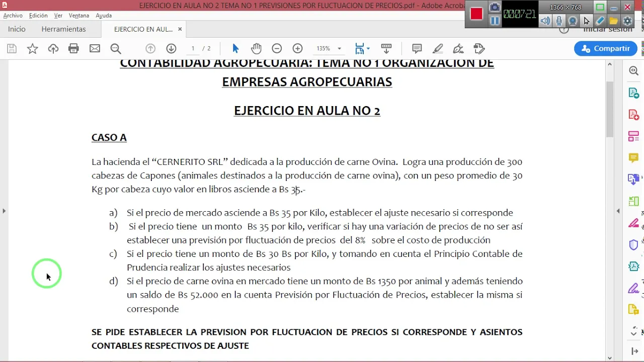The image size is (644, 362).
Task: Upload file to cloud icon
Action: pyautogui.click(x=53, y=49)
